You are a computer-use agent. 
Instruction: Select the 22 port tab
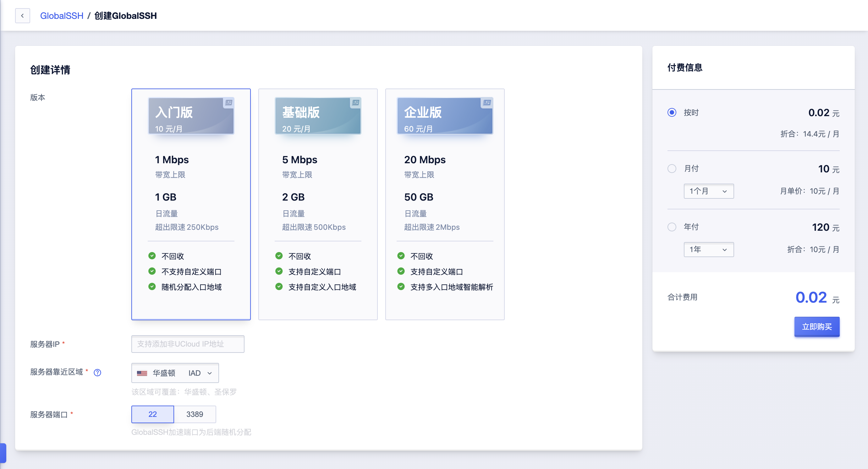[152, 414]
